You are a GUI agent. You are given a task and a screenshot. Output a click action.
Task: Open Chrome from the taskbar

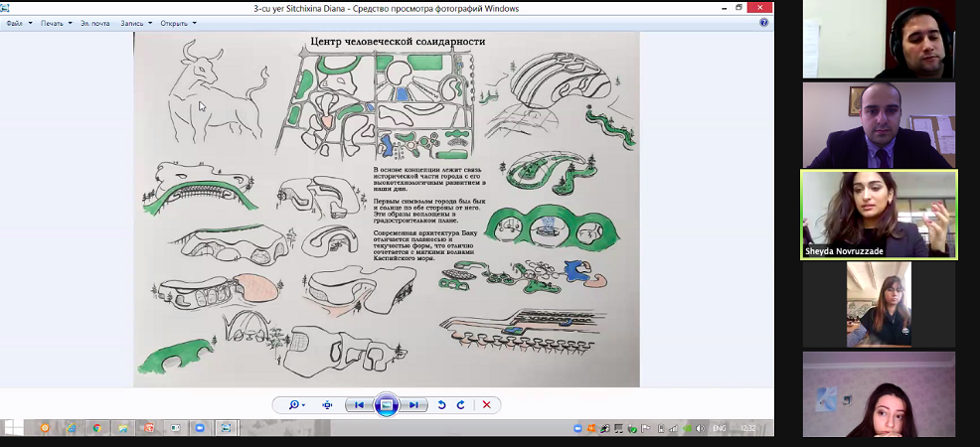96,428
